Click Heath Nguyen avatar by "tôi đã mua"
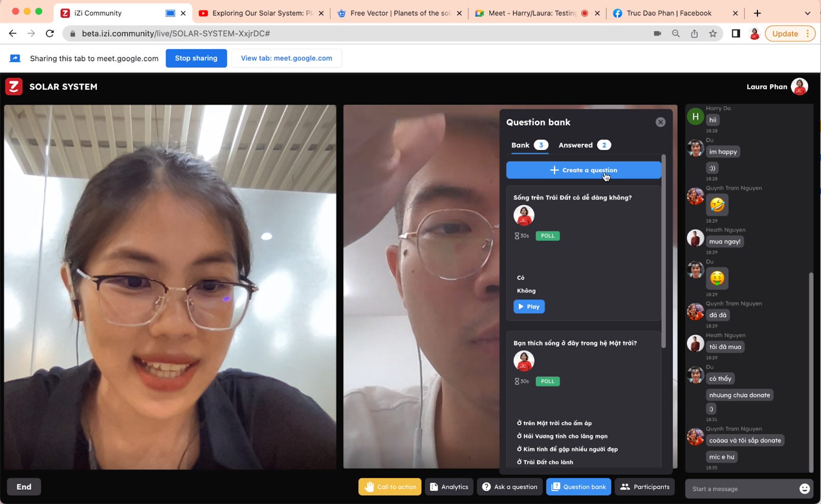Image resolution: width=821 pixels, height=504 pixels. 695,344
